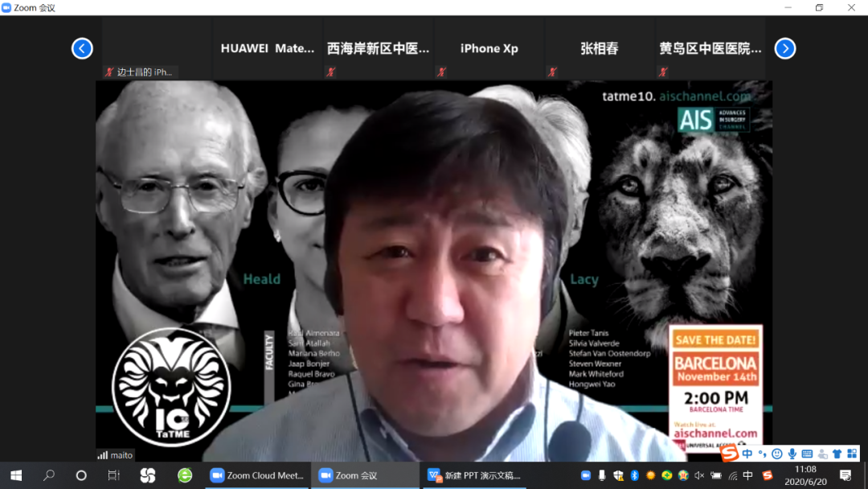Open the Windows Start menu
The width and height of the screenshot is (868, 489).
16,475
